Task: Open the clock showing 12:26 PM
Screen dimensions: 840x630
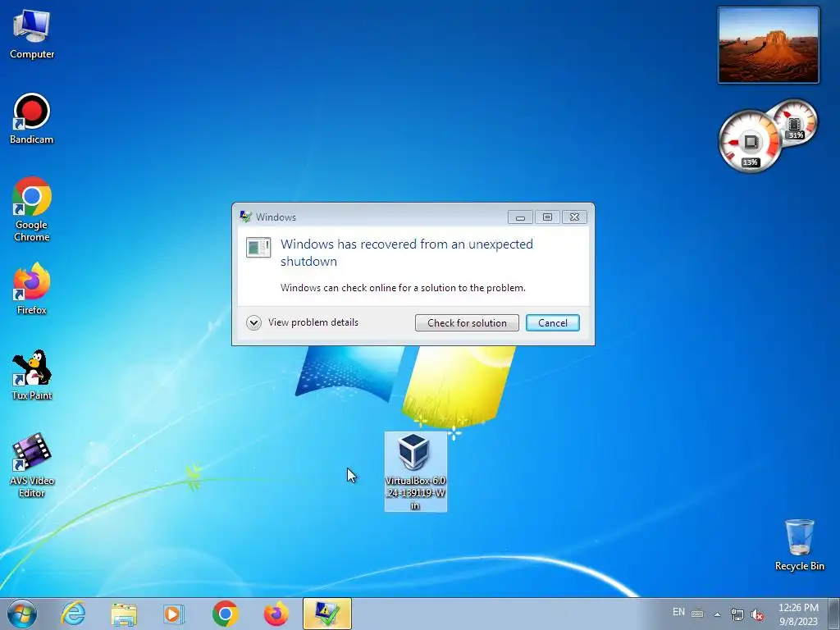Action: point(798,614)
